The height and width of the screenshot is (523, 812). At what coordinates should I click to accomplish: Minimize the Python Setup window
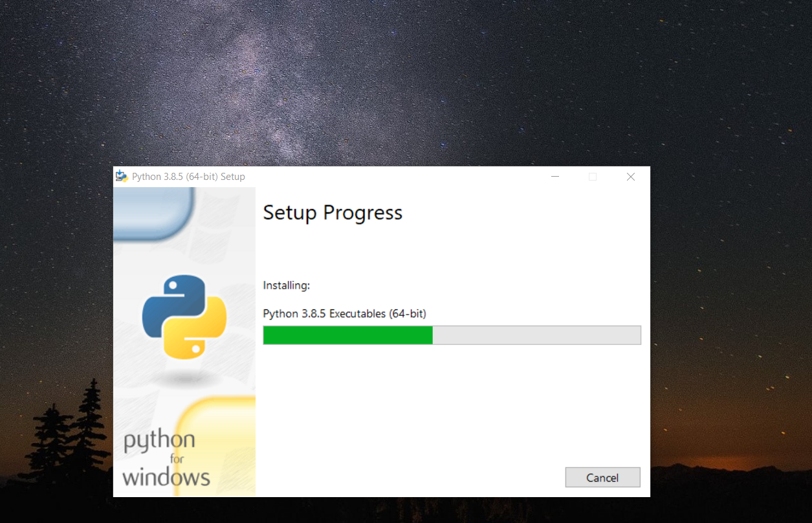555,177
